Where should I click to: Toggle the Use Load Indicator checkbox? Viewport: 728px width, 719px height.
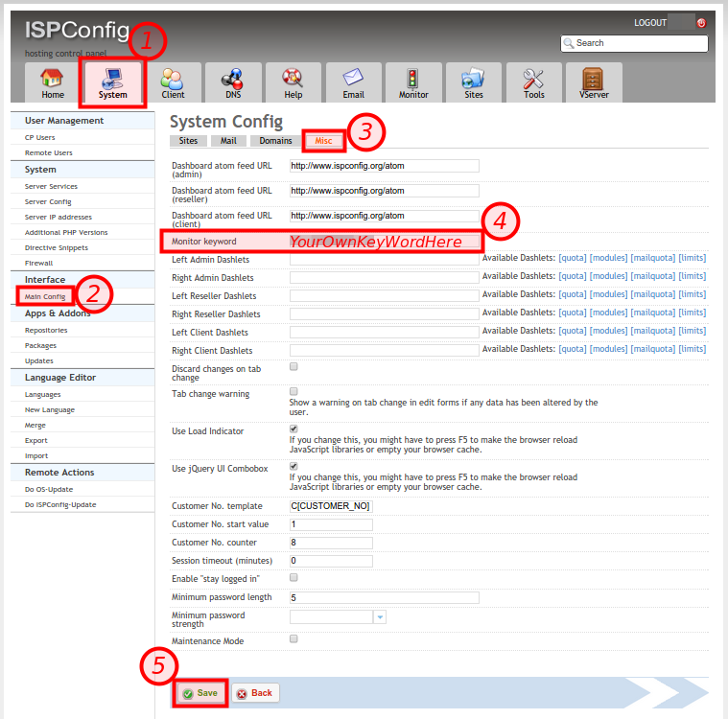click(x=294, y=429)
